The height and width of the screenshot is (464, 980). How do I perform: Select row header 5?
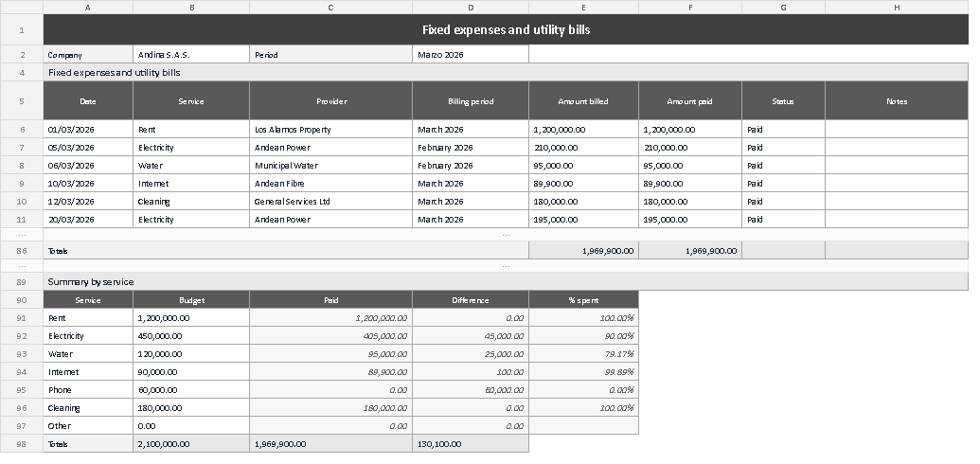coord(22,100)
